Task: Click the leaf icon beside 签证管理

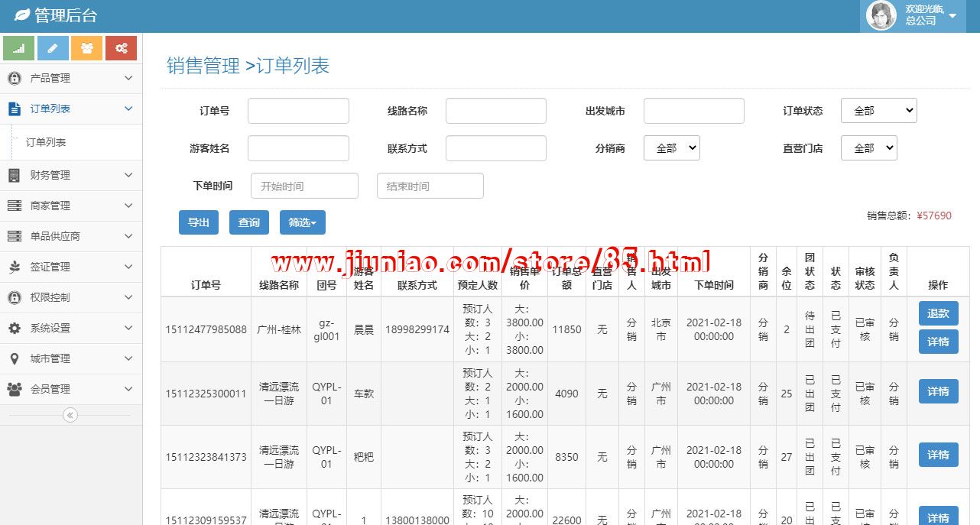Action: coord(14,267)
